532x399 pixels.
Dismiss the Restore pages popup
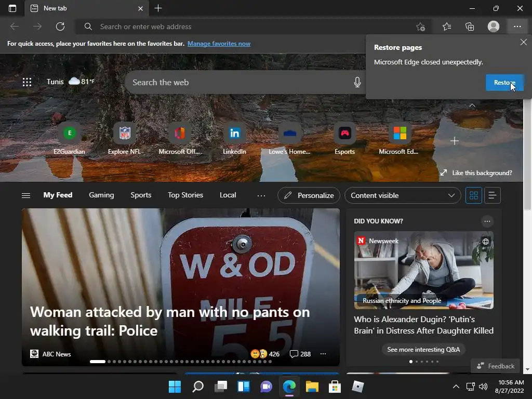tap(524, 42)
